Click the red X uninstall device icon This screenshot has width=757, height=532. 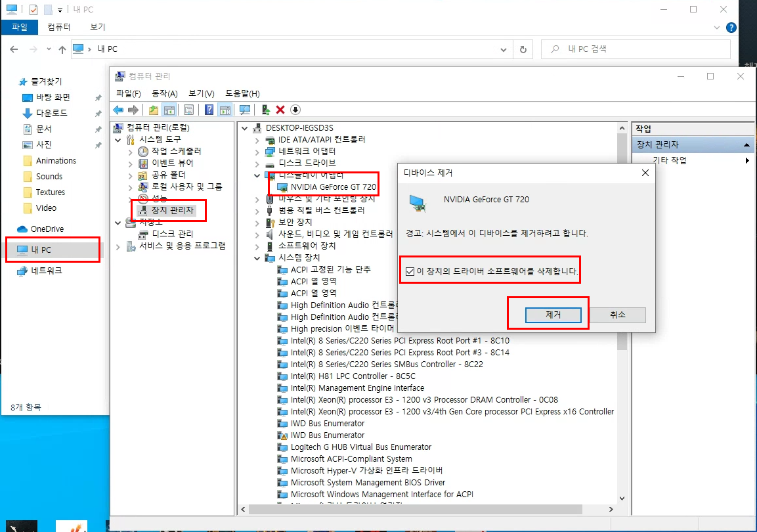(x=280, y=109)
